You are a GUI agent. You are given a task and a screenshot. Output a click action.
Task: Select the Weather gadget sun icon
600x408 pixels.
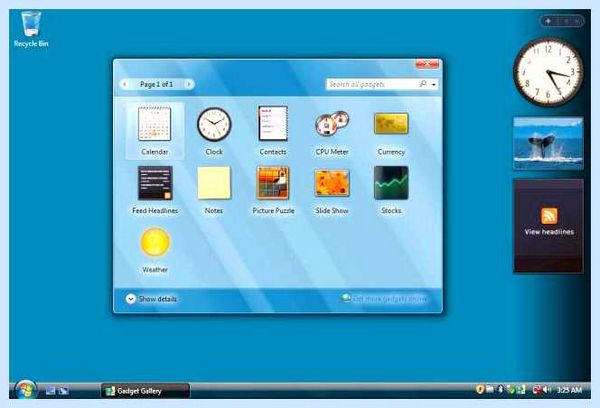pos(155,242)
